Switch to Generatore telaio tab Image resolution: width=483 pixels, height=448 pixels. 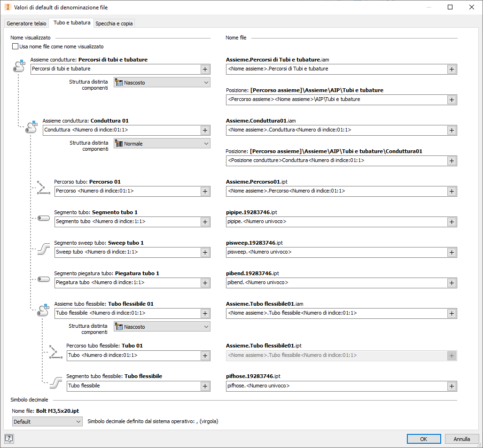point(26,23)
